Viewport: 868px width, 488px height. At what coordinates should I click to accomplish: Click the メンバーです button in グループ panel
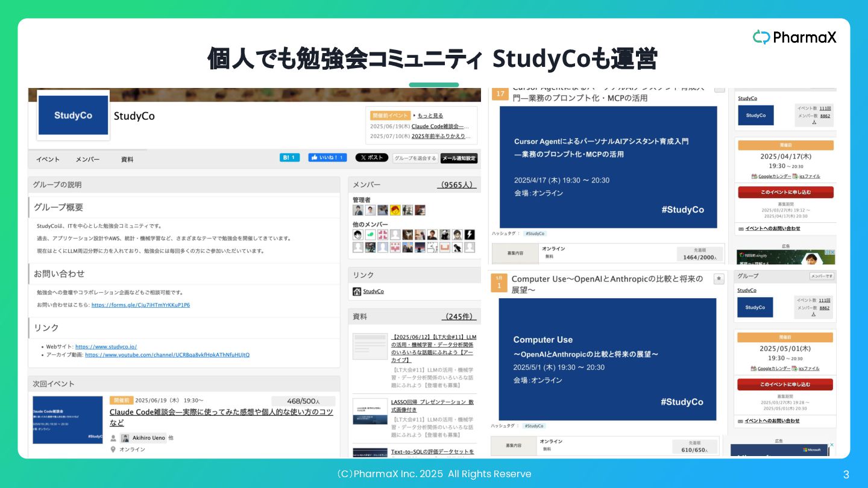point(822,276)
